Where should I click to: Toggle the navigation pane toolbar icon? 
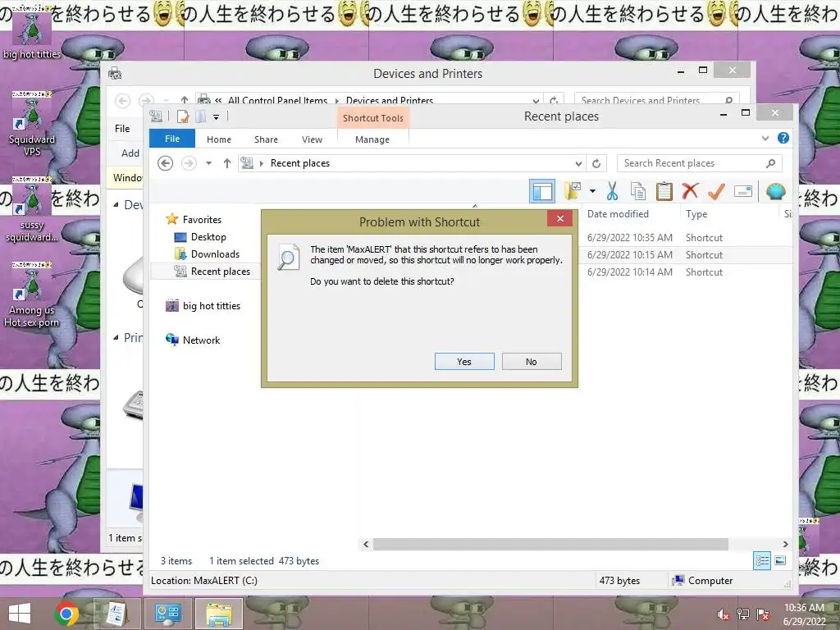click(x=542, y=191)
